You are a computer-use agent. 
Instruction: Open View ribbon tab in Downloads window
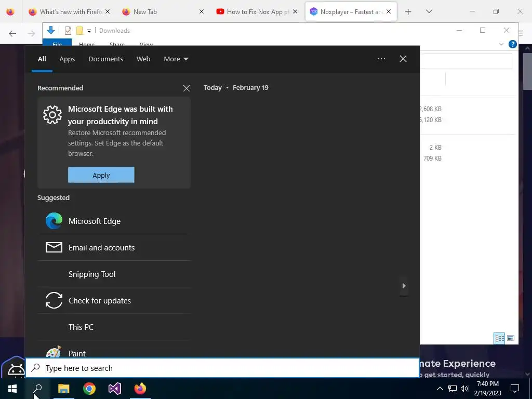click(x=146, y=44)
